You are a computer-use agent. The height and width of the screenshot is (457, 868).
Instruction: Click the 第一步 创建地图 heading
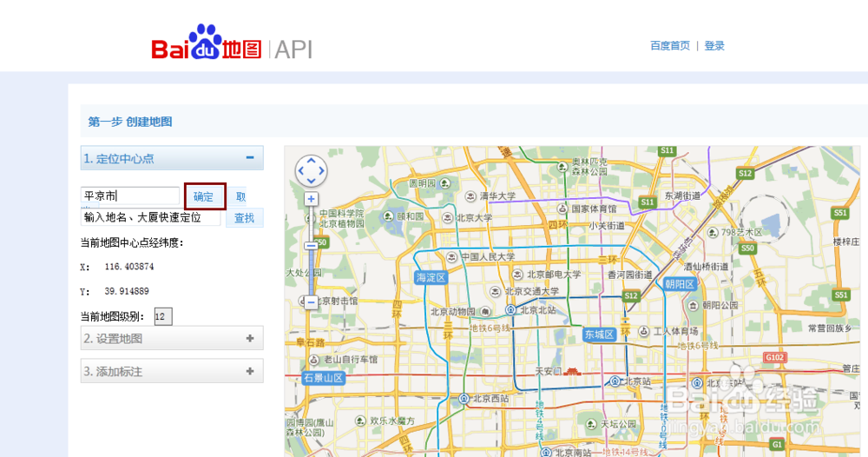pyautogui.click(x=130, y=122)
